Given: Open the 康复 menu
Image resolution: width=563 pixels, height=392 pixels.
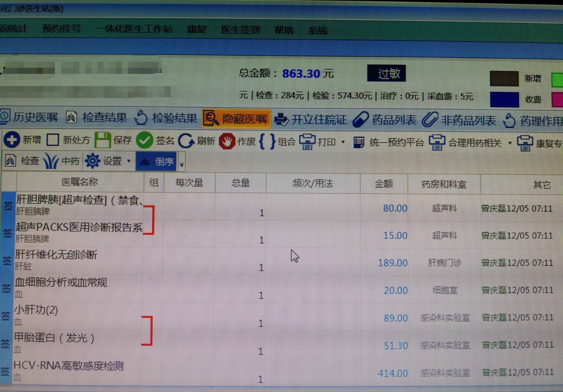Looking at the screenshot, I should pos(196,29).
